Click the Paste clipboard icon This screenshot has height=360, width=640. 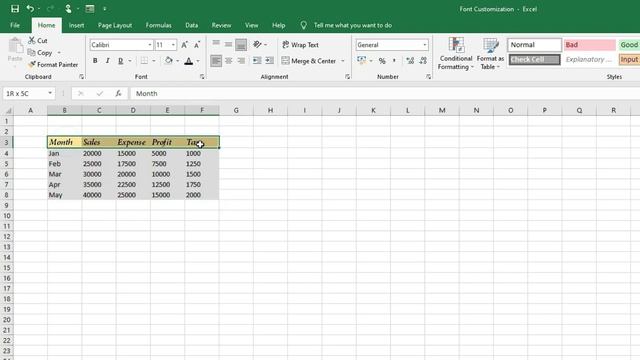[15, 46]
